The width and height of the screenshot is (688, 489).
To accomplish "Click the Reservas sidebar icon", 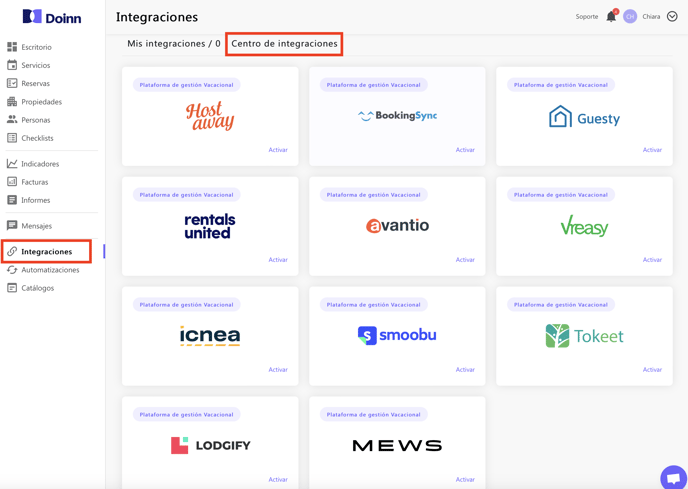I will click(x=12, y=83).
